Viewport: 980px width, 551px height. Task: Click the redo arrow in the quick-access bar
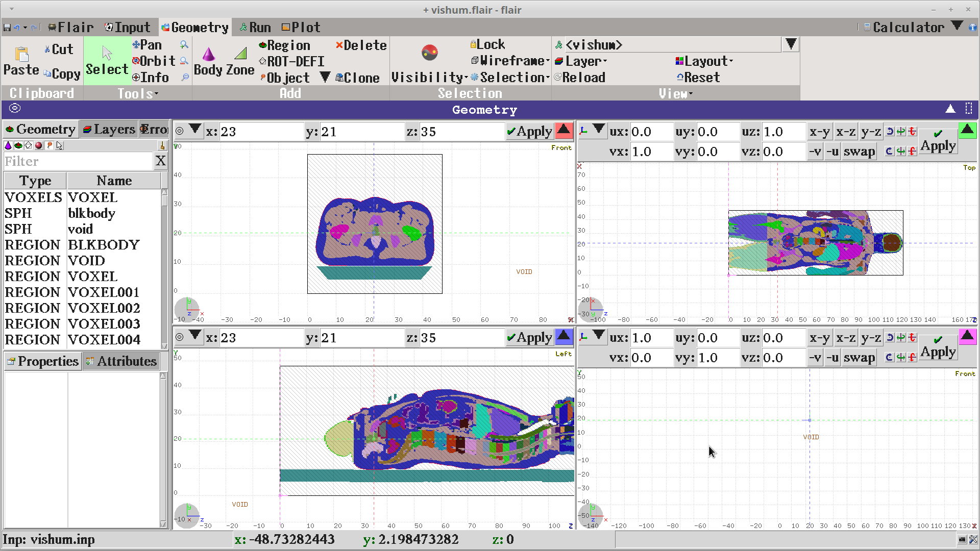click(34, 28)
